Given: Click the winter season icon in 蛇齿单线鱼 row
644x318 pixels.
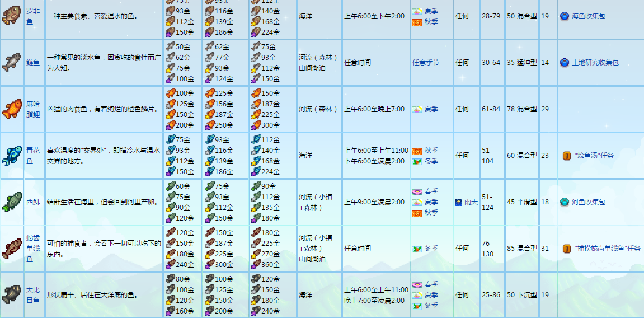Looking at the screenshot, I should point(417,249).
